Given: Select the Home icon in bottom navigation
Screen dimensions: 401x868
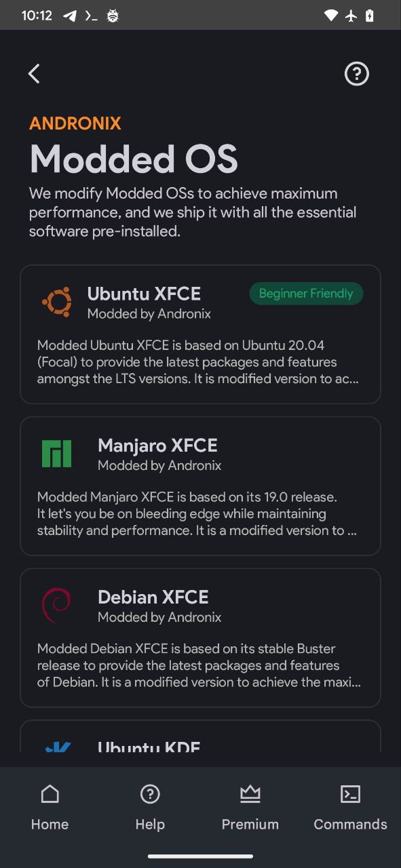Looking at the screenshot, I should [50, 793].
